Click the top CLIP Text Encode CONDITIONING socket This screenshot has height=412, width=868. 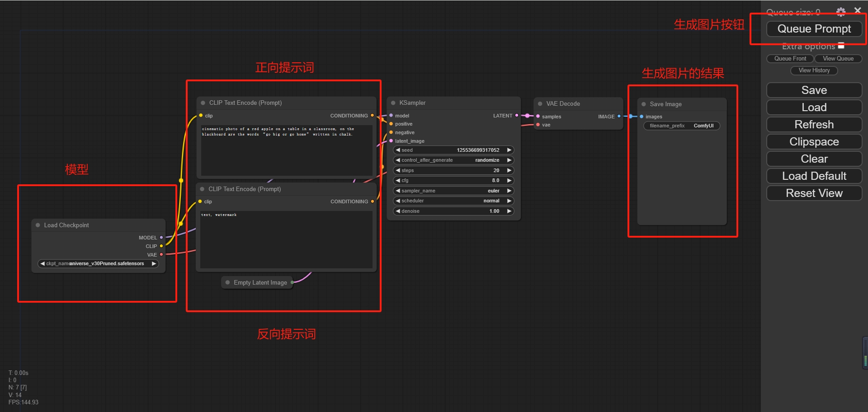(x=372, y=116)
